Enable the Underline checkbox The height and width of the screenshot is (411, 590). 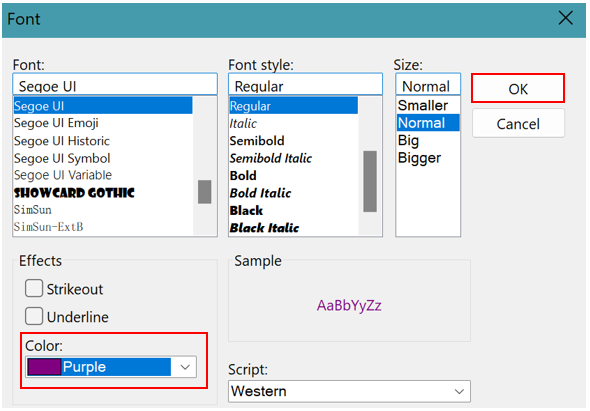34,316
